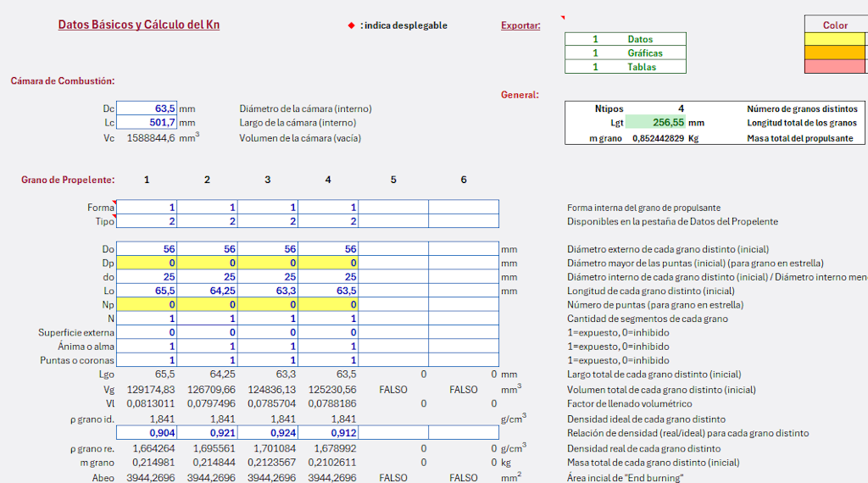
Task: Select the Lc chamber length cell 501,7
Action: (147, 122)
